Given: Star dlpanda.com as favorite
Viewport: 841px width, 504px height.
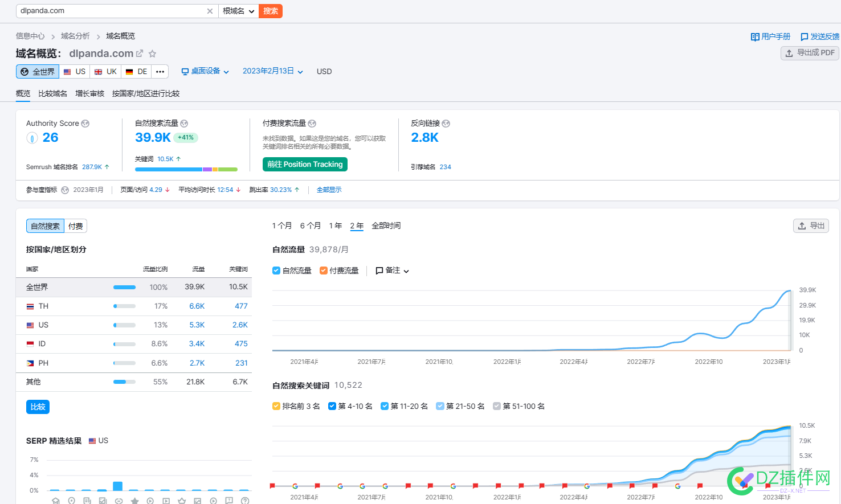Looking at the screenshot, I should (x=152, y=54).
